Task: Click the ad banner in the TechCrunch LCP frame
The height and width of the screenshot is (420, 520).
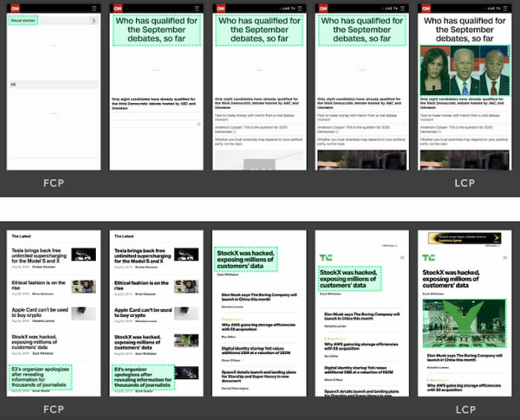Action: 464,238
